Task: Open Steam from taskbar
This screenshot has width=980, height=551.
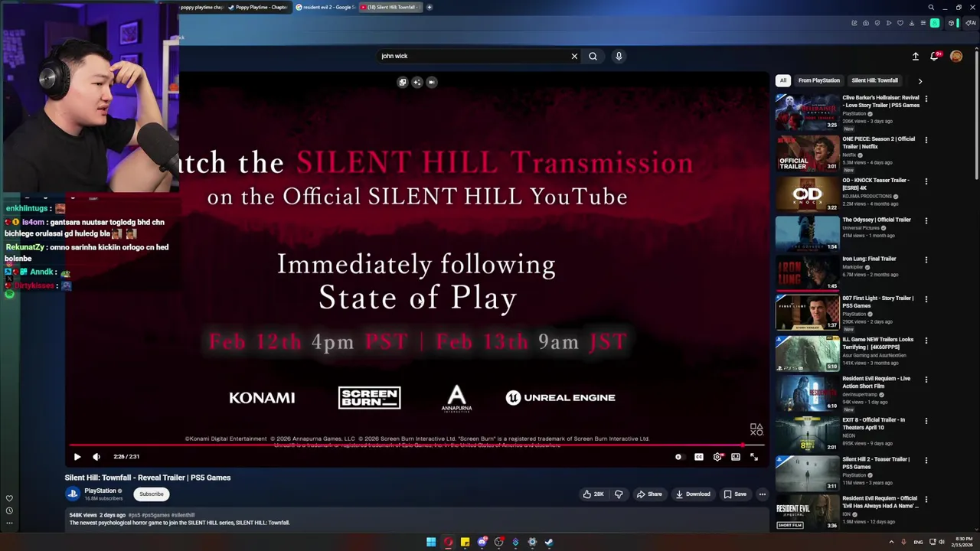Action: pyautogui.click(x=549, y=543)
